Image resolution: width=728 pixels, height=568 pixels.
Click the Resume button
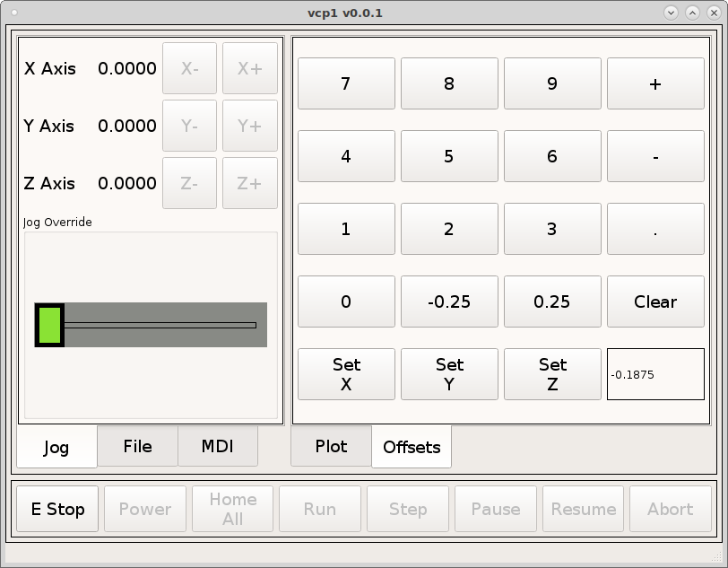click(583, 509)
